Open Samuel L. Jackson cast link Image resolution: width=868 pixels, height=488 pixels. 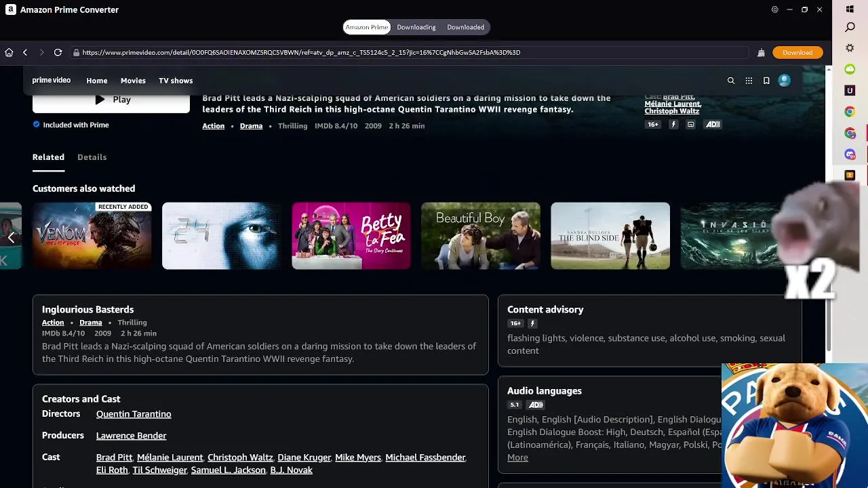(x=228, y=470)
